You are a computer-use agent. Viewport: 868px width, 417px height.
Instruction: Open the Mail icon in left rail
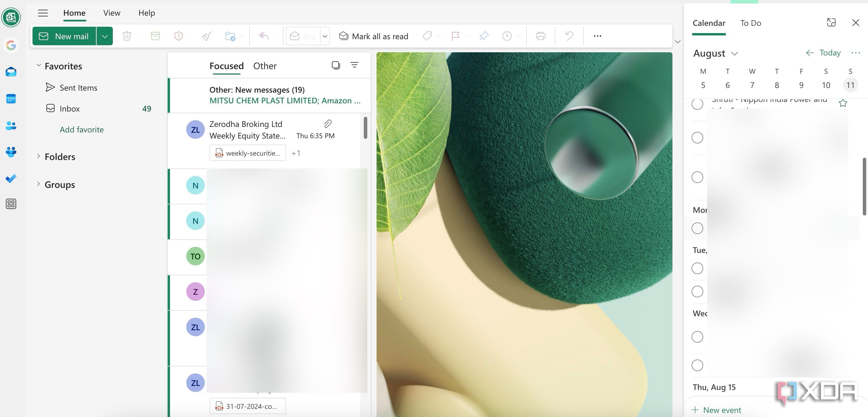(11, 72)
